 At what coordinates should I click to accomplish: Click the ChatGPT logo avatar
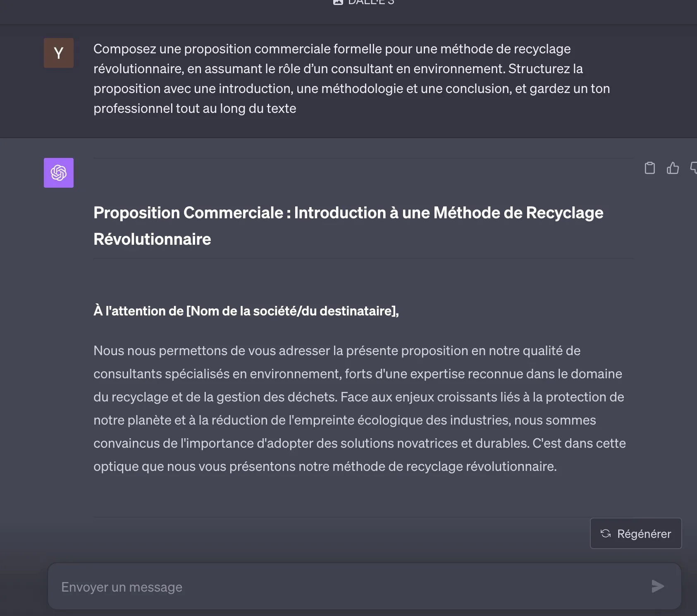coord(59,173)
